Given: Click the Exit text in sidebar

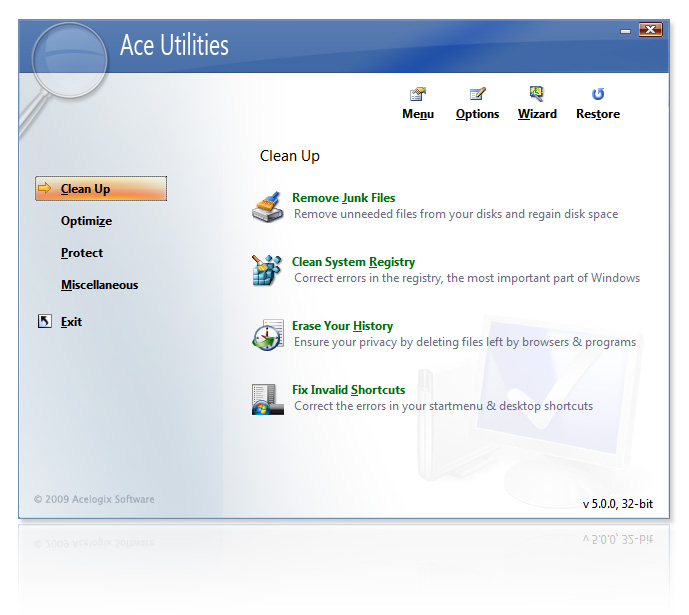Looking at the screenshot, I should (x=71, y=322).
